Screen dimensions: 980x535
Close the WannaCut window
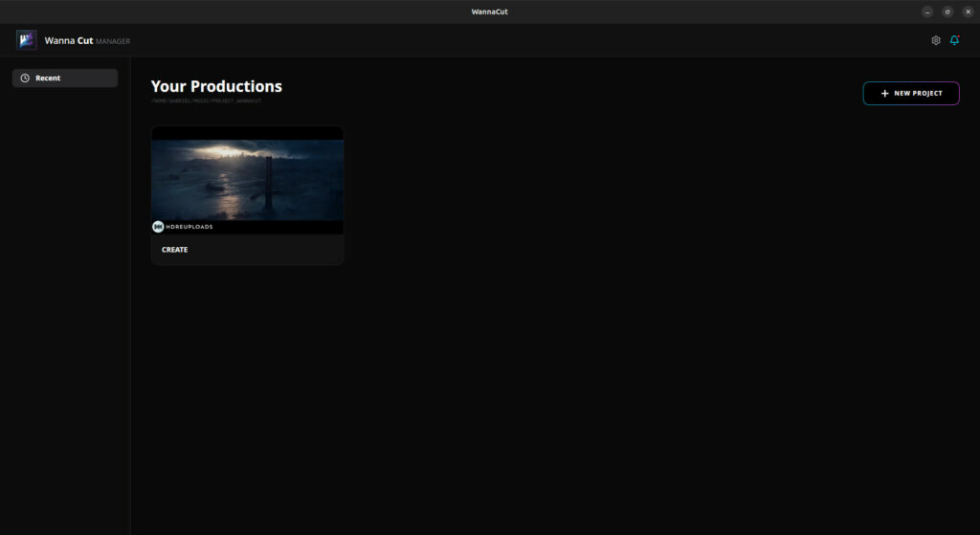coord(969,11)
